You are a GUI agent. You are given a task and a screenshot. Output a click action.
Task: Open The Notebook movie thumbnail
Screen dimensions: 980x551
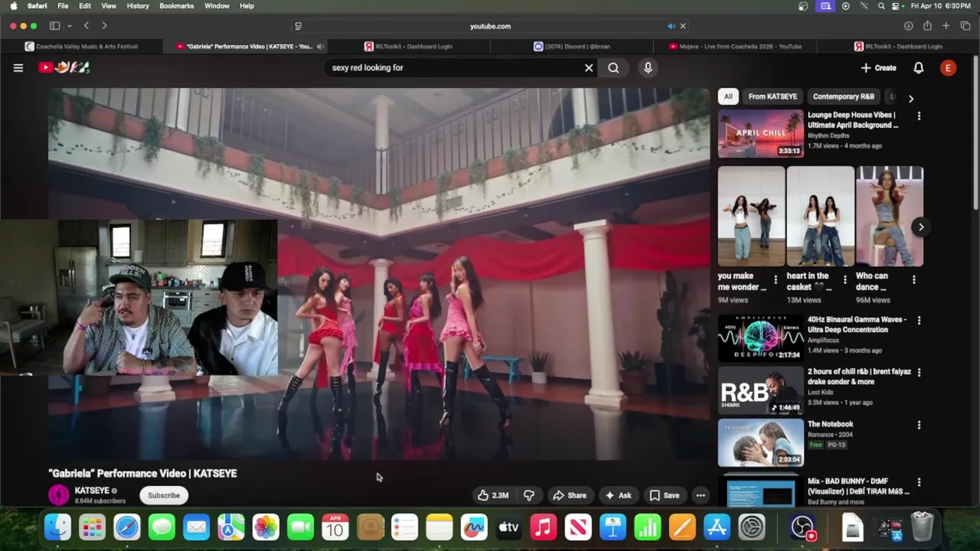click(x=760, y=442)
